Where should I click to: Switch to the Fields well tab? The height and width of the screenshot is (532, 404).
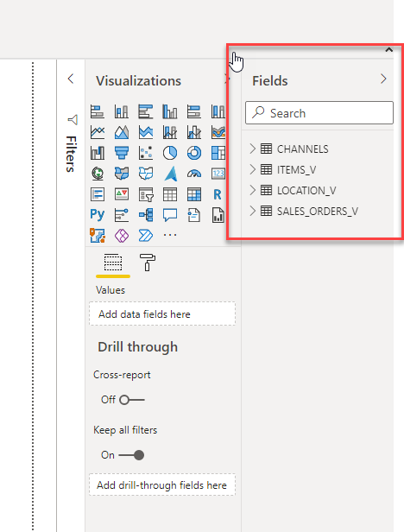click(113, 263)
